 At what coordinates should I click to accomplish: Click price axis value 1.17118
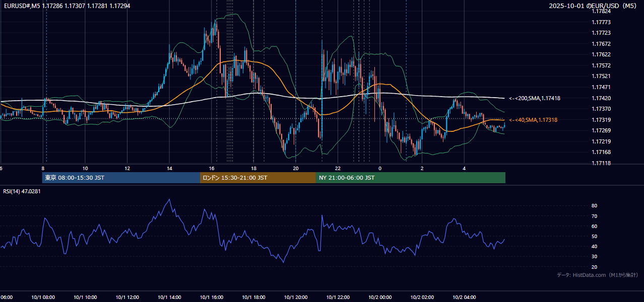point(601,163)
